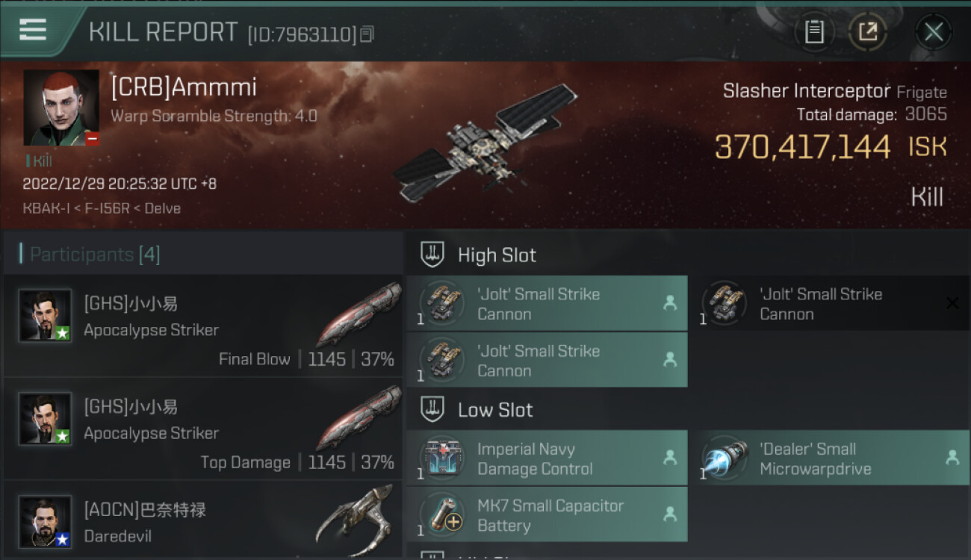The image size is (971, 560).
Task: Open the Participants [4] list header
Action: [95, 255]
